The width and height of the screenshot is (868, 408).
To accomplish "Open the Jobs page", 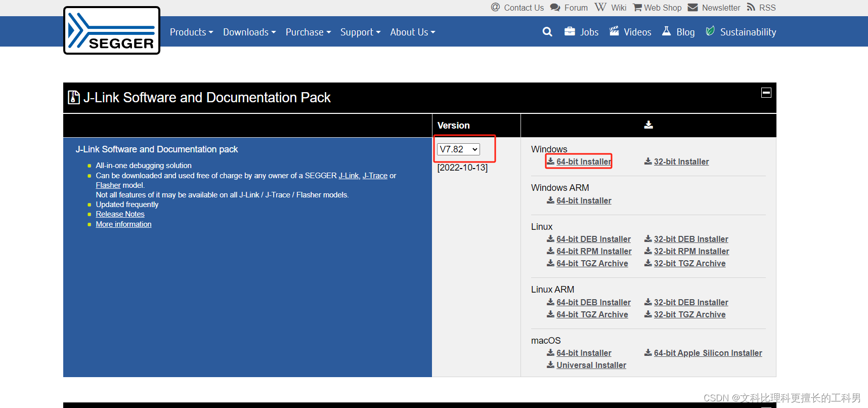I will tap(589, 32).
